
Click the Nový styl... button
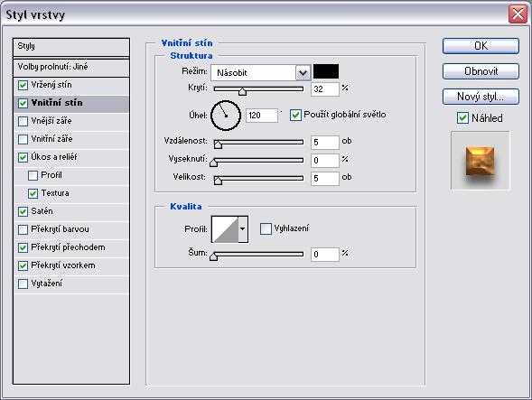click(x=481, y=97)
